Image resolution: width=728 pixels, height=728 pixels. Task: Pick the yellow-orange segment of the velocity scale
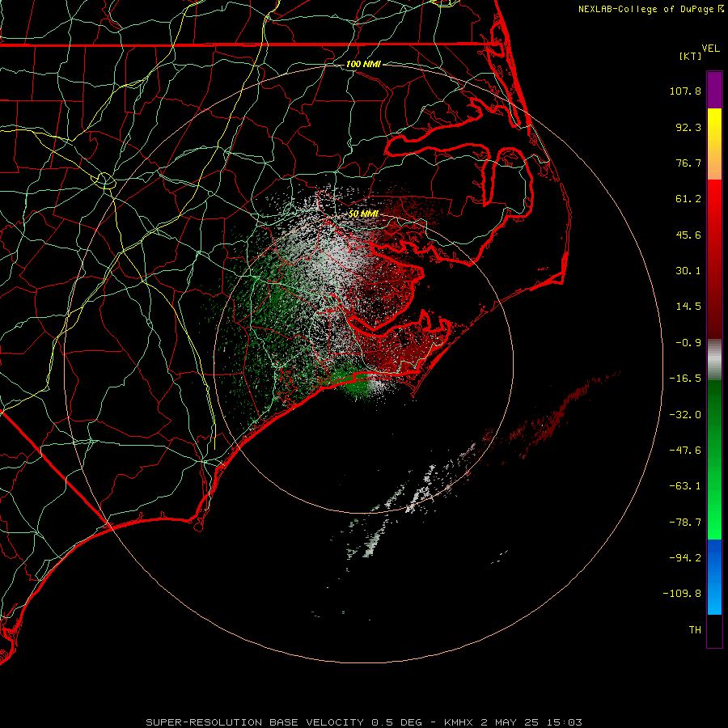714,144
